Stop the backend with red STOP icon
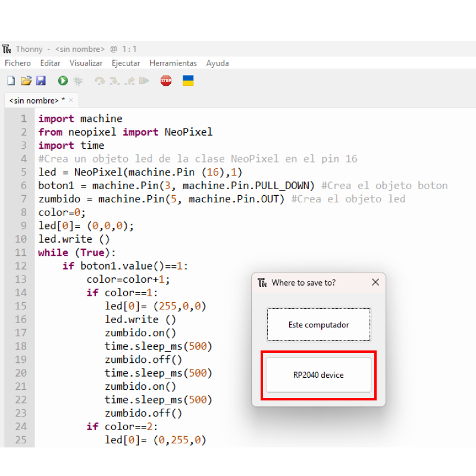The height and width of the screenshot is (476, 476). tap(166, 81)
